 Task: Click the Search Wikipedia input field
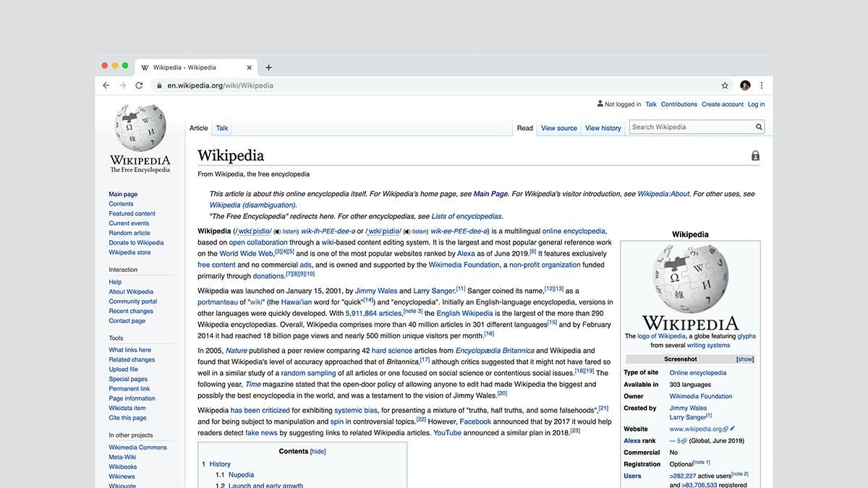690,127
